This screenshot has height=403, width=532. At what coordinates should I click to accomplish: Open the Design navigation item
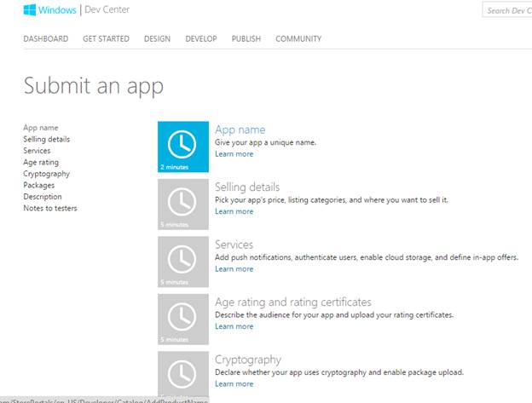pos(157,39)
